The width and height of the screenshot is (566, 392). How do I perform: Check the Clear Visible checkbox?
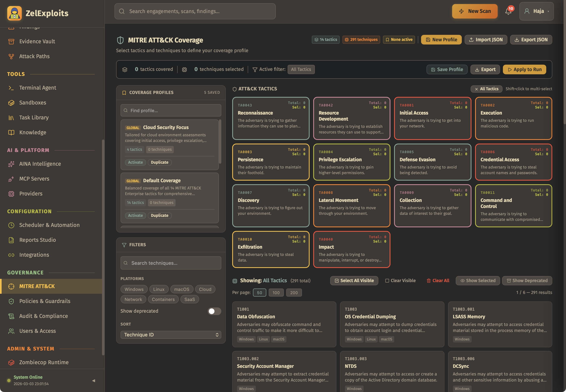coord(387,280)
